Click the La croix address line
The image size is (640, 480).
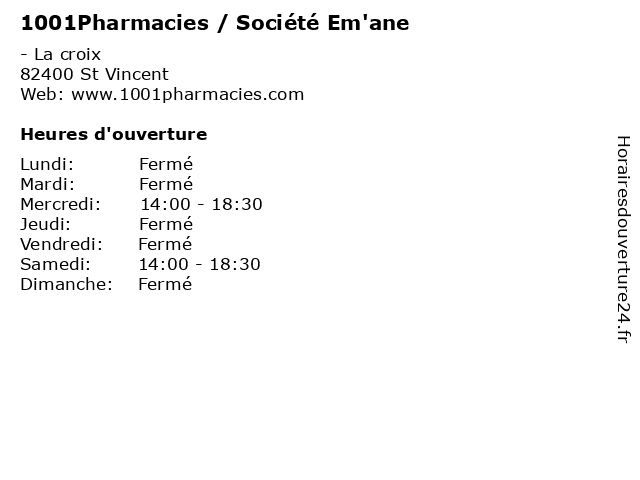point(60,54)
